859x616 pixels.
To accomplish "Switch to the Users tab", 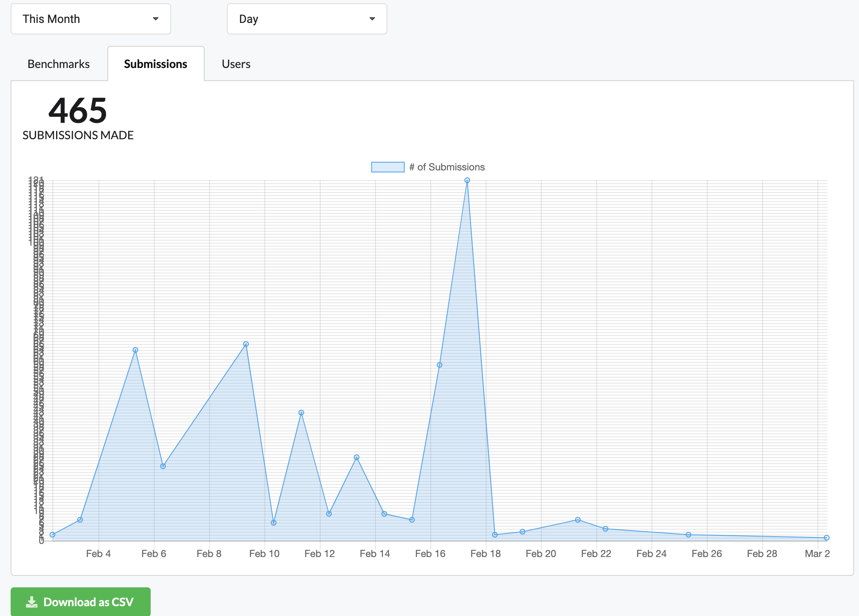I will tap(236, 63).
